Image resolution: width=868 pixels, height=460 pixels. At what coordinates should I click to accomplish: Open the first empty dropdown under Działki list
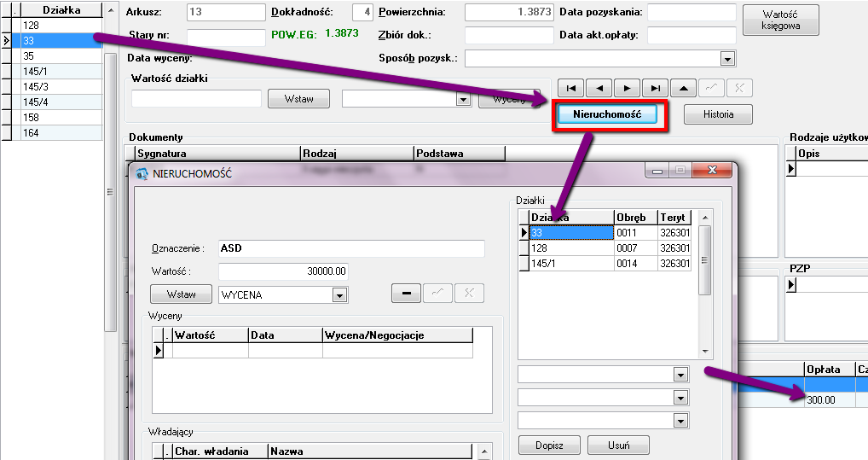[681, 375]
